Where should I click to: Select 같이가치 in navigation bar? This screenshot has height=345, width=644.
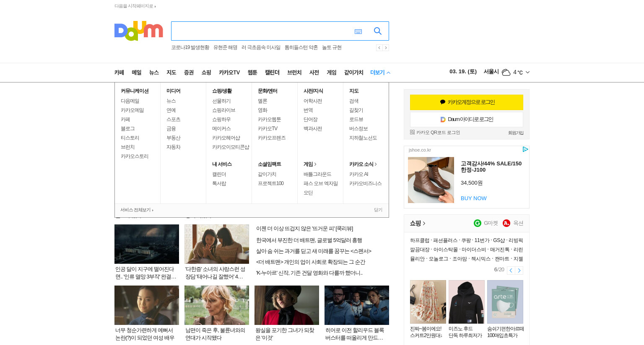354,72
